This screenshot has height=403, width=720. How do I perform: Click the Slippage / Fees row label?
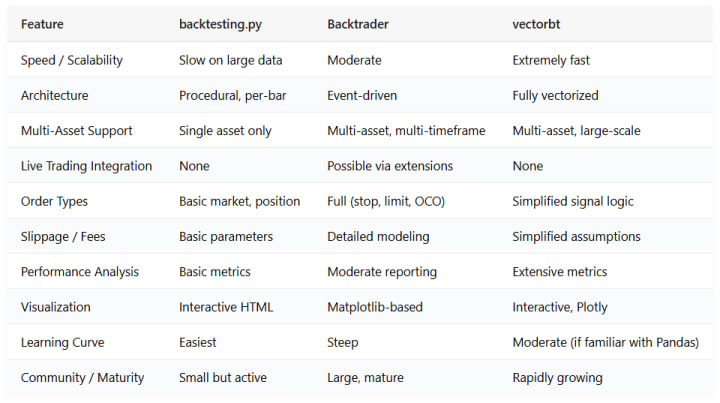click(63, 236)
